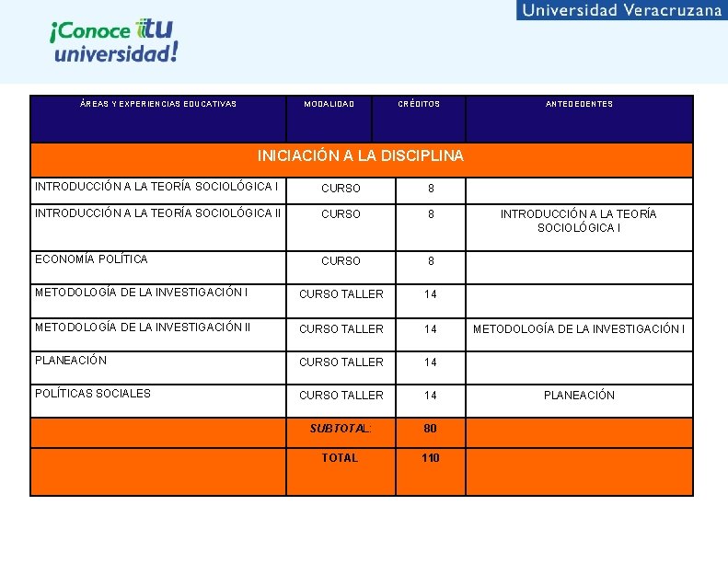Select the ÁREAS Y EXPERIENCIAS EDUCATIVAS column header
The height and width of the screenshot is (563, 728).
[x=158, y=104]
